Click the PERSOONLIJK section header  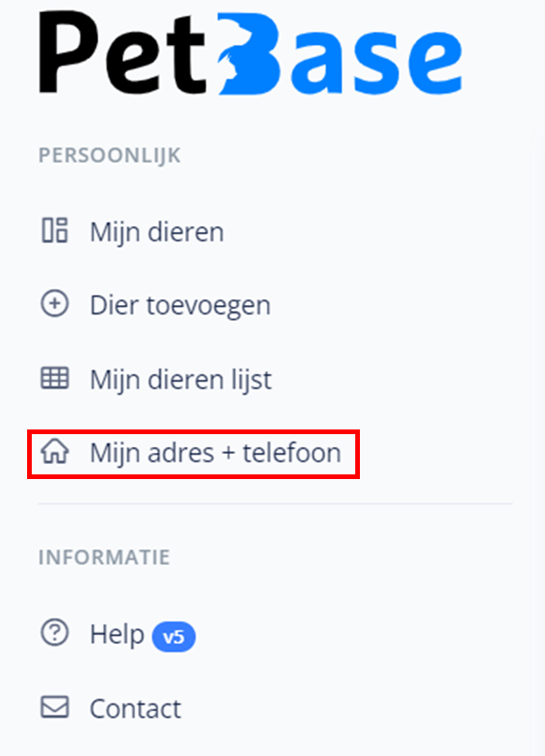(109, 155)
